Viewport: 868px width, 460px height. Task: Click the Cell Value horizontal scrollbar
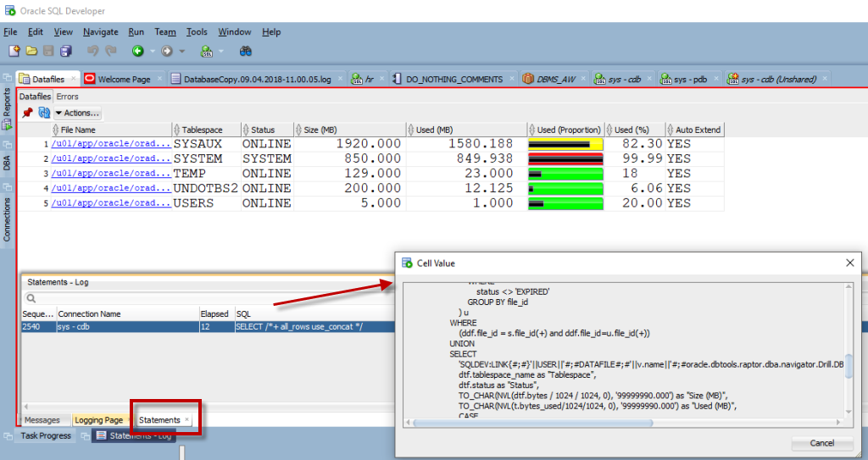(x=533, y=423)
